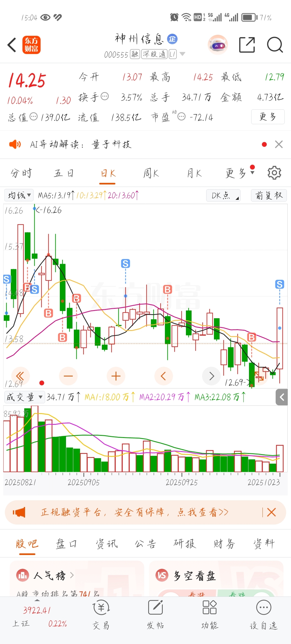
Task: Tap the VS icon in 多空看盘
Action: (x=162, y=576)
